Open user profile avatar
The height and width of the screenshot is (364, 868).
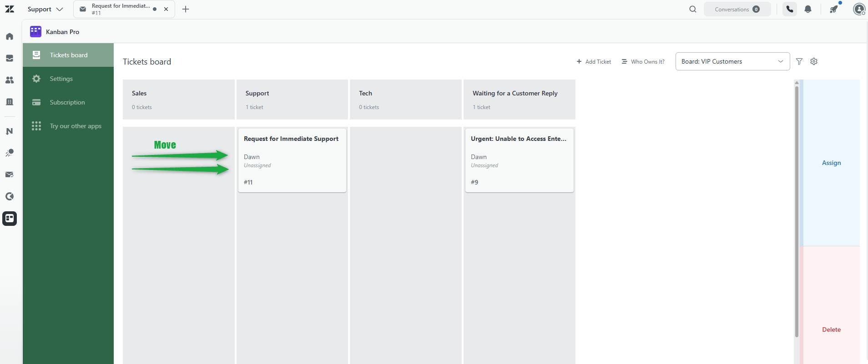(859, 9)
